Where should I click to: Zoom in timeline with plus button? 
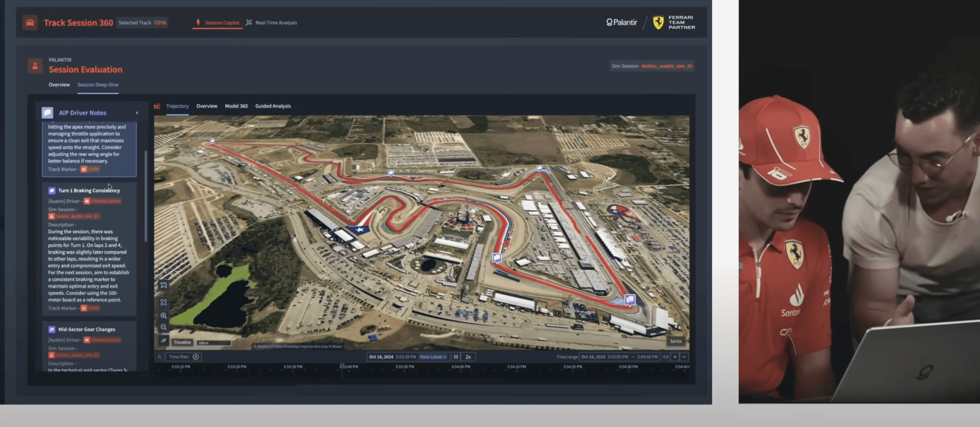pos(675,357)
